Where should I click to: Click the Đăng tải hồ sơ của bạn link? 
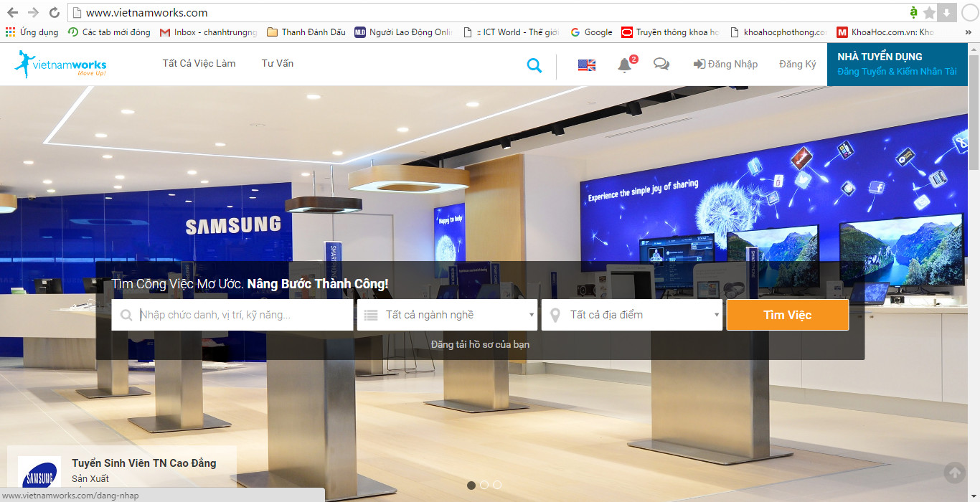480,345
